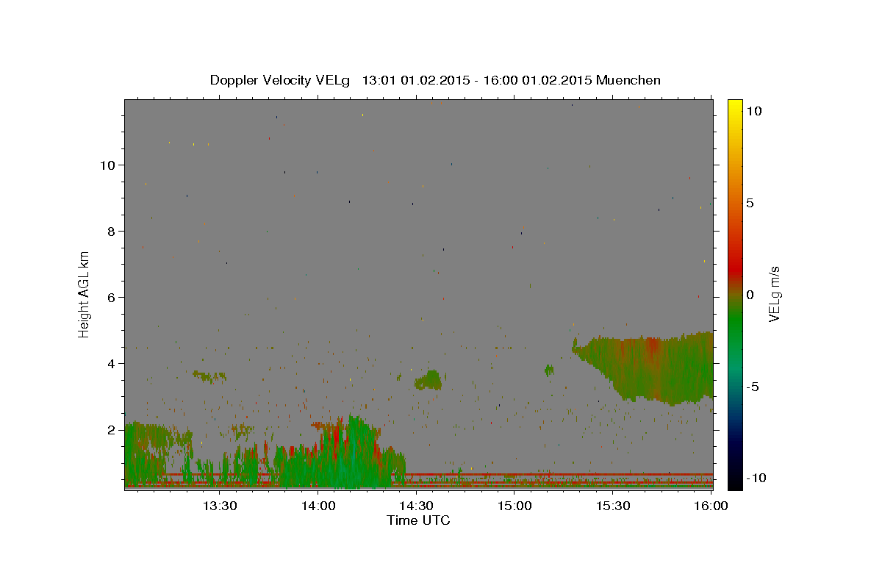Image resolution: width=882 pixels, height=588 pixels.
Task: Click the 'Height AGL km' y-axis label
Action: click(x=85, y=293)
